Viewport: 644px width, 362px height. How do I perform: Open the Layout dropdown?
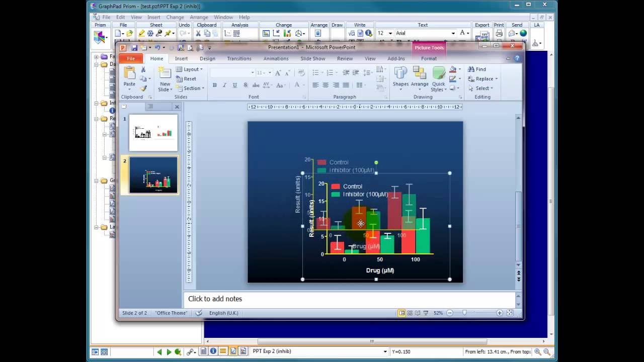click(x=189, y=69)
